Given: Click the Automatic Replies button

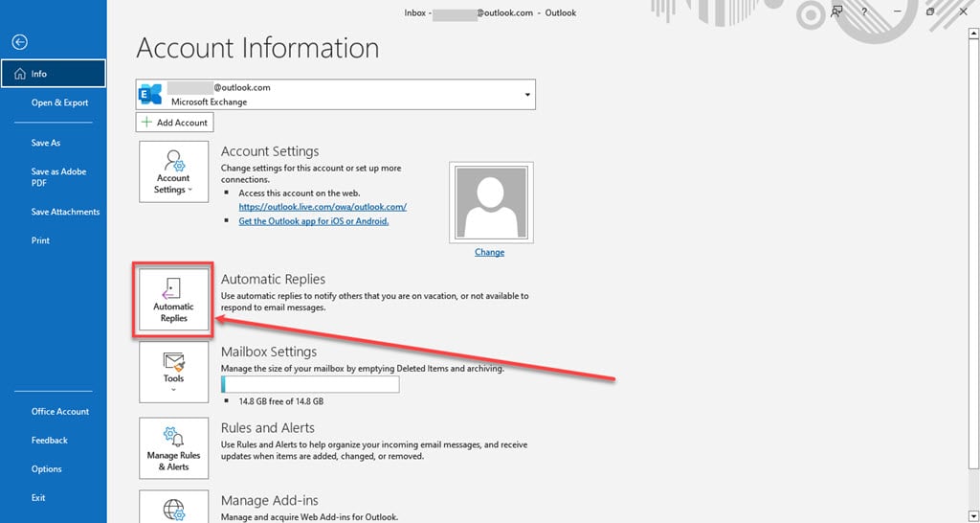Looking at the screenshot, I should [174, 302].
